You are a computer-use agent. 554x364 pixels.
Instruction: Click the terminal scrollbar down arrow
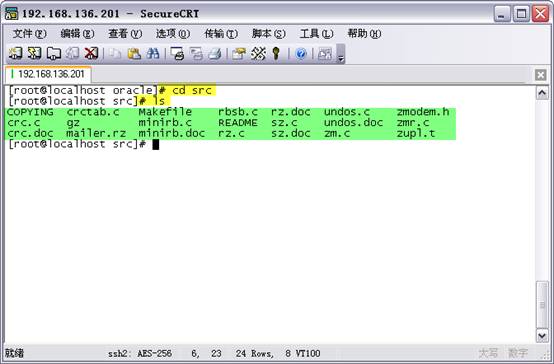[542, 335]
